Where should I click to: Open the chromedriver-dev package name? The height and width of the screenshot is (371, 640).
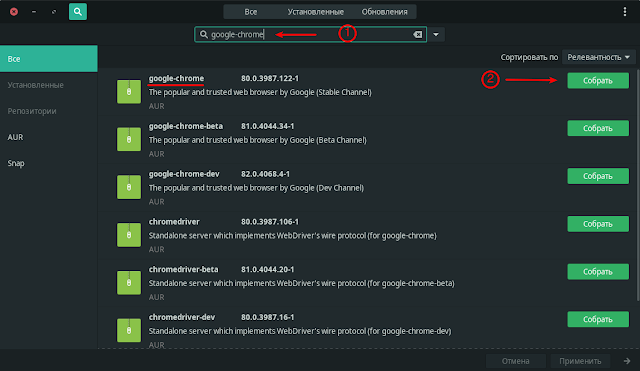[182, 317]
